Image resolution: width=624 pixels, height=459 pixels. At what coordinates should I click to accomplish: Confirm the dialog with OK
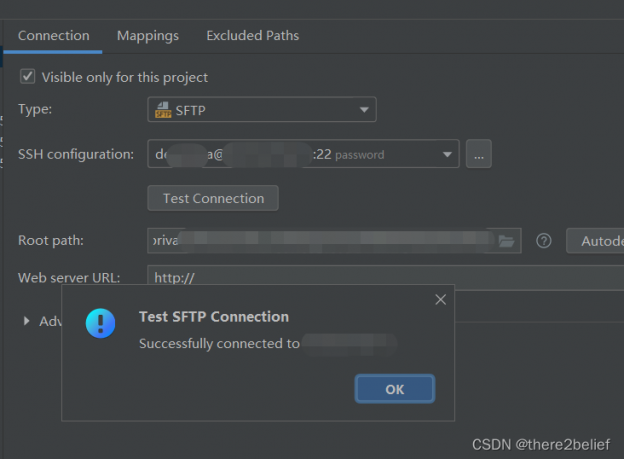(394, 389)
